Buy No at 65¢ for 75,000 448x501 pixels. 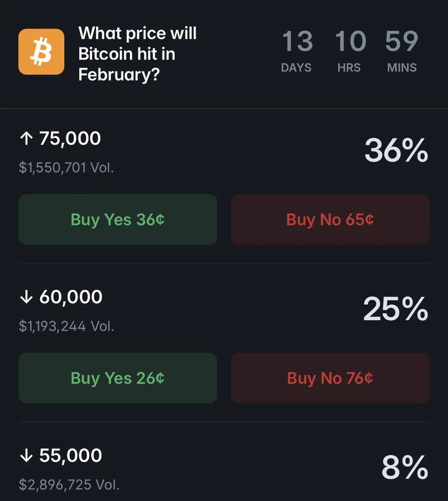coord(330,220)
